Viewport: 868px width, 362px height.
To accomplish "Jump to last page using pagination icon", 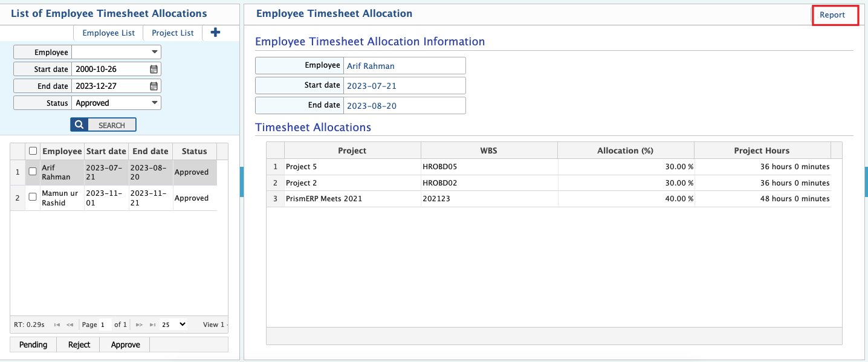I will coord(151,325).
